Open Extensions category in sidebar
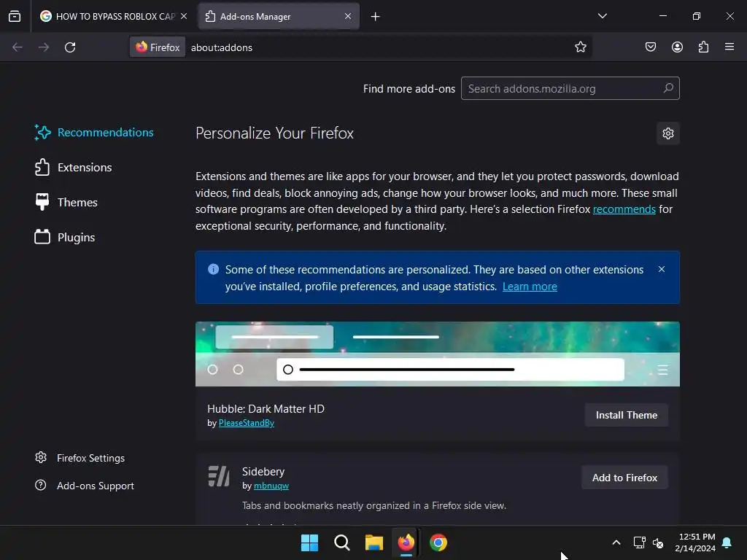This screenshot has width=747, height=560. pyautogui.click(x=74, y=168)
